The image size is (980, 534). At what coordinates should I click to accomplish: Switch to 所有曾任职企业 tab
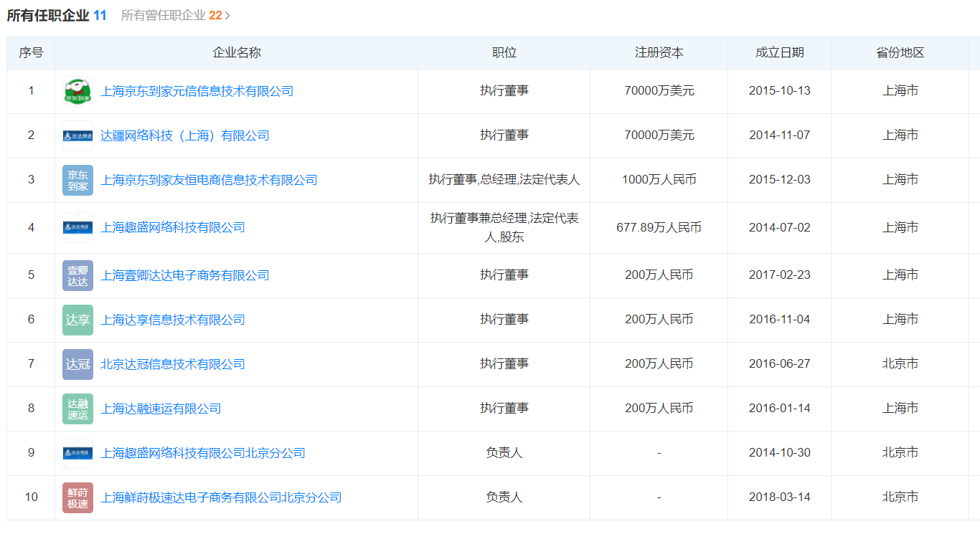tap(171, 15)
